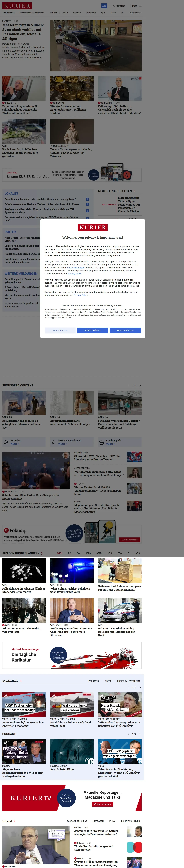The height and width of the screenshot is (868, 184).
Task: Open the hamburger Menü icon
Action: pyautogui.click(x=140, y=6)
